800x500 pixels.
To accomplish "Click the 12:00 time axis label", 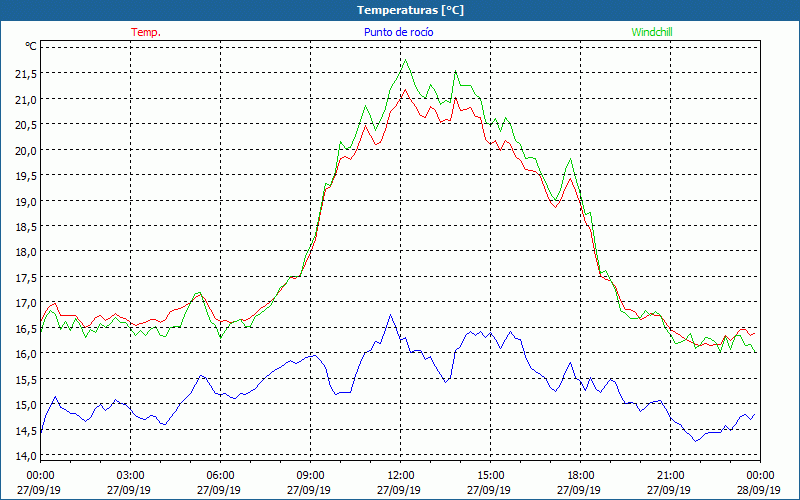I will tap(401, 476).
